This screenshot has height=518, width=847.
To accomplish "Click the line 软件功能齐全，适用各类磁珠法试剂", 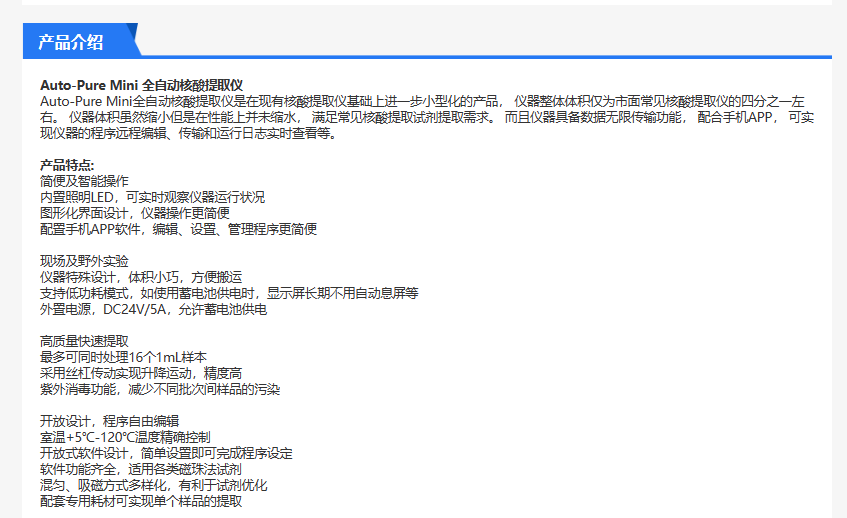I will pyautogui.click(x=141, y=469).
